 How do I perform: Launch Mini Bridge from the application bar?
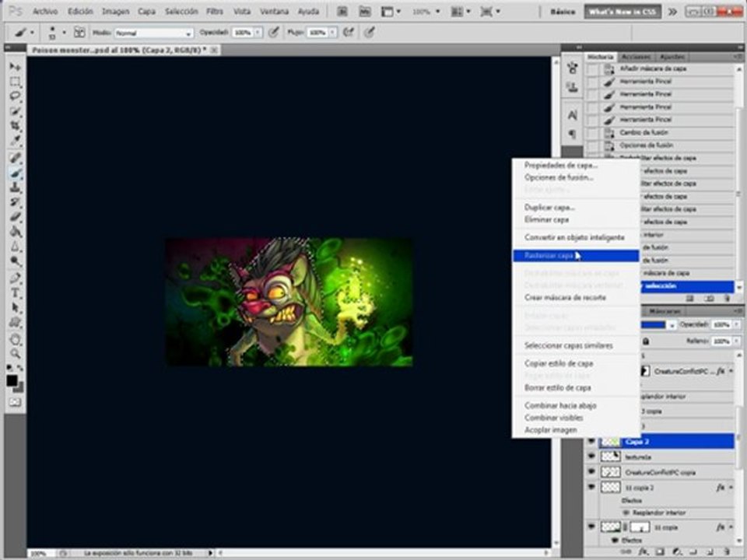(x=365, y=11)
